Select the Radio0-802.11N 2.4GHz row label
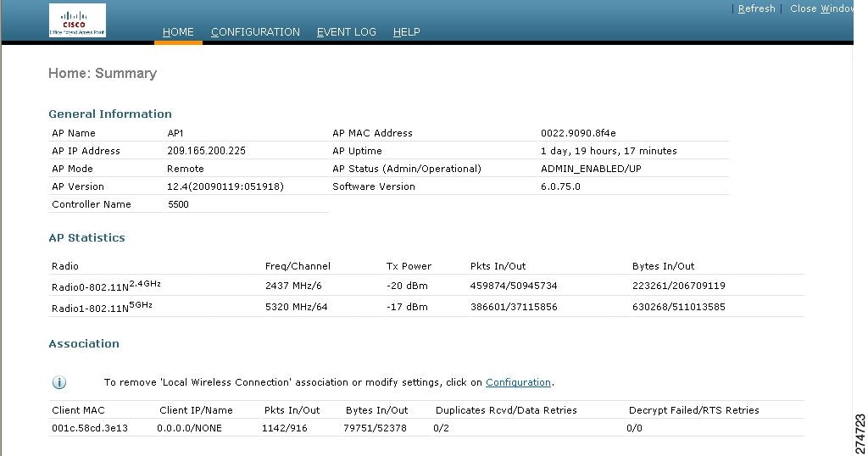 click(x=106, y=286)
